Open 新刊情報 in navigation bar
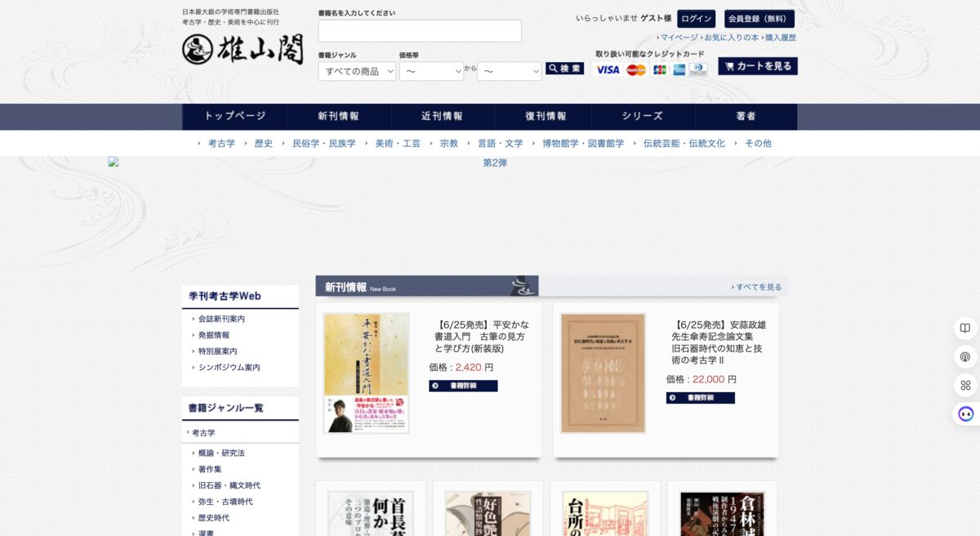Viewport: 980px width, 536px height. click(x=339, y=116)
